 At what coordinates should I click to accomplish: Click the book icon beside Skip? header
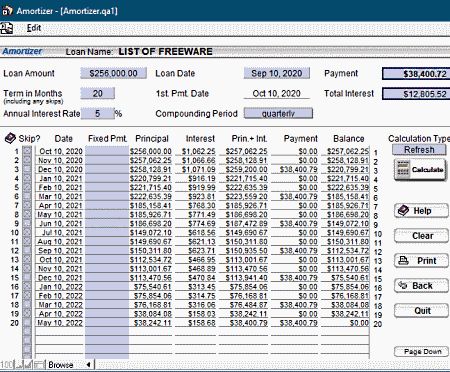point(10,138)
